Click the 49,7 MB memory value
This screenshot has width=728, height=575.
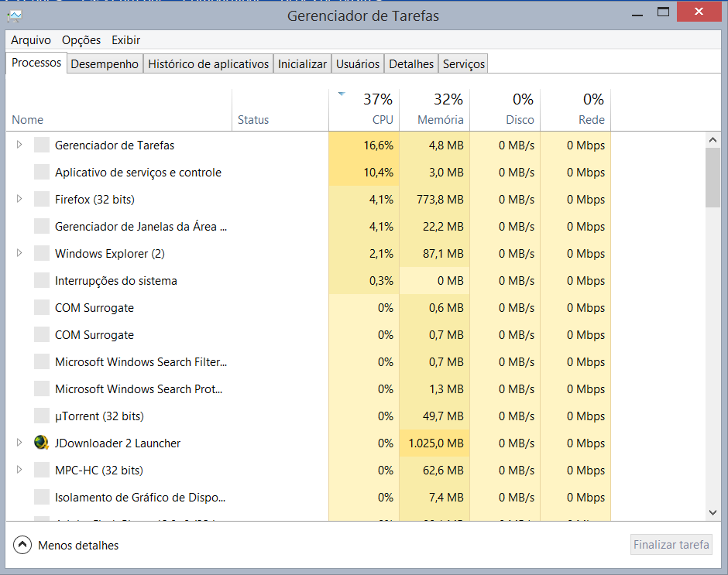(443, 416)
